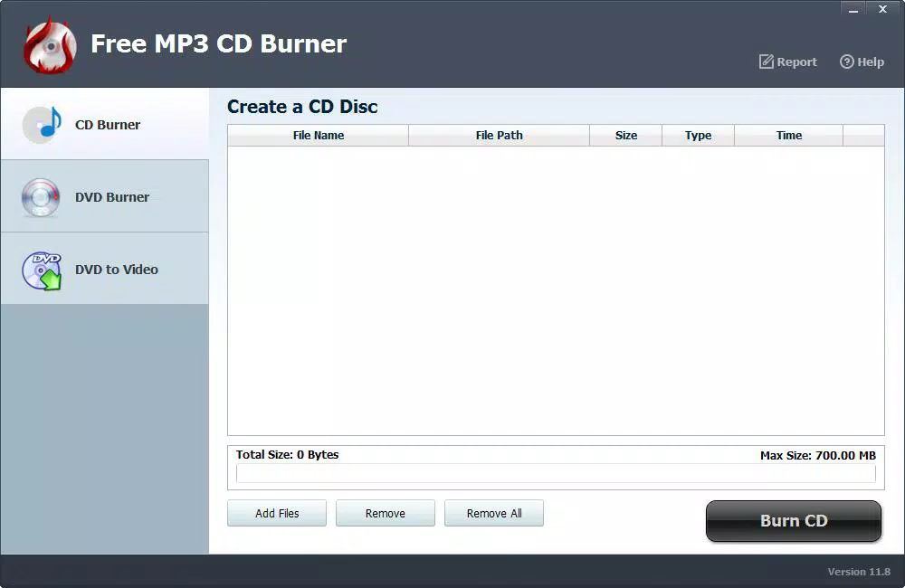Open the Report link
The width and height of the screenshot is (905, 588).
[x=788, y=62]
